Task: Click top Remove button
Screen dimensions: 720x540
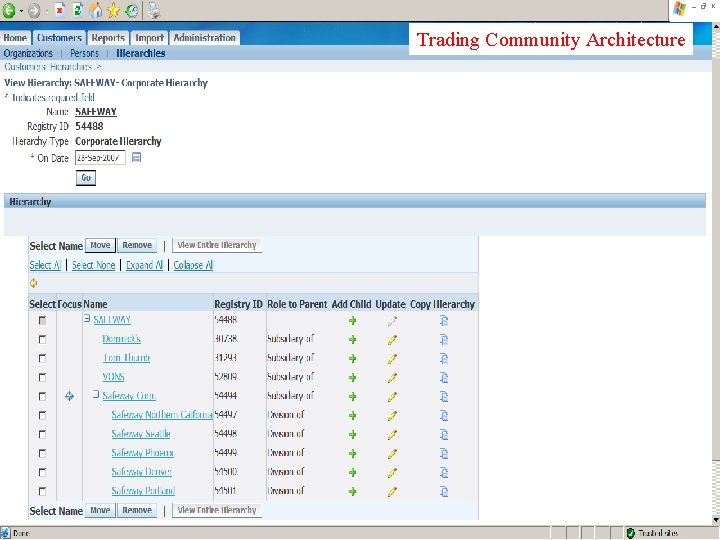Action: pyautogui.click(x=137, y=245)
